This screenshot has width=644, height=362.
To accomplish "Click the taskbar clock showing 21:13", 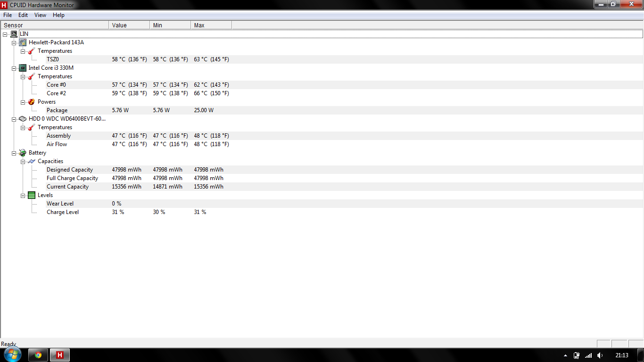I will pos(622,355).
